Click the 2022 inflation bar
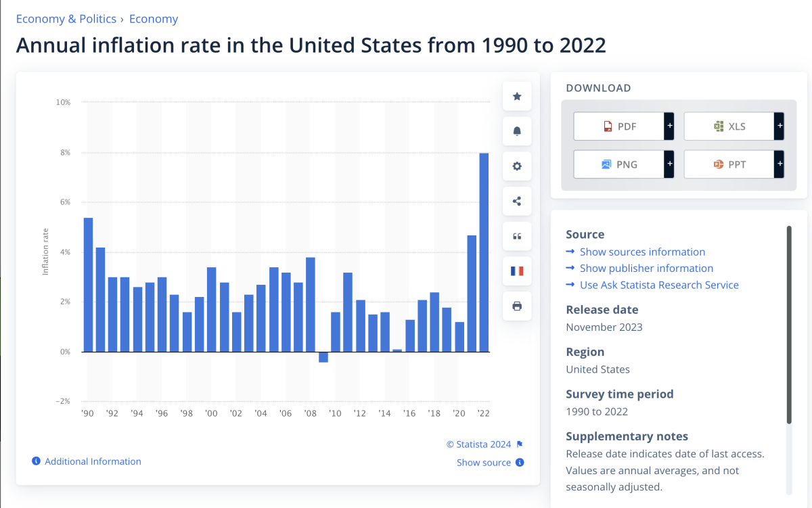812x508 pixels. click(x=484, y=252)
